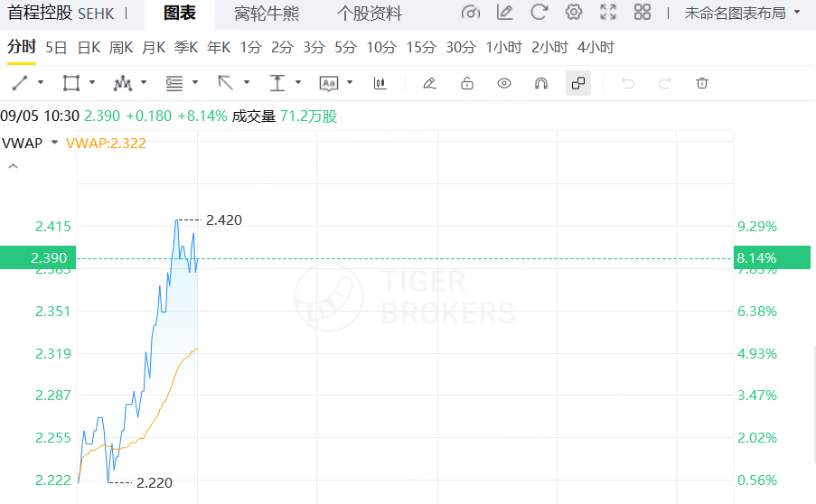Expand the VWAP indicator dropdown

click(54, 143)
